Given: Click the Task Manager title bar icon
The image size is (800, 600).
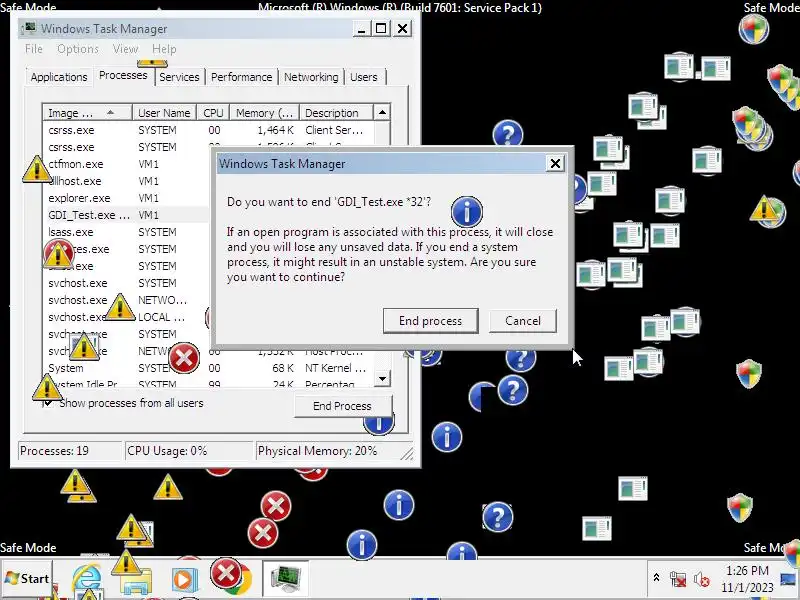Looking at the screenshot, I should [x=30, y=28].
